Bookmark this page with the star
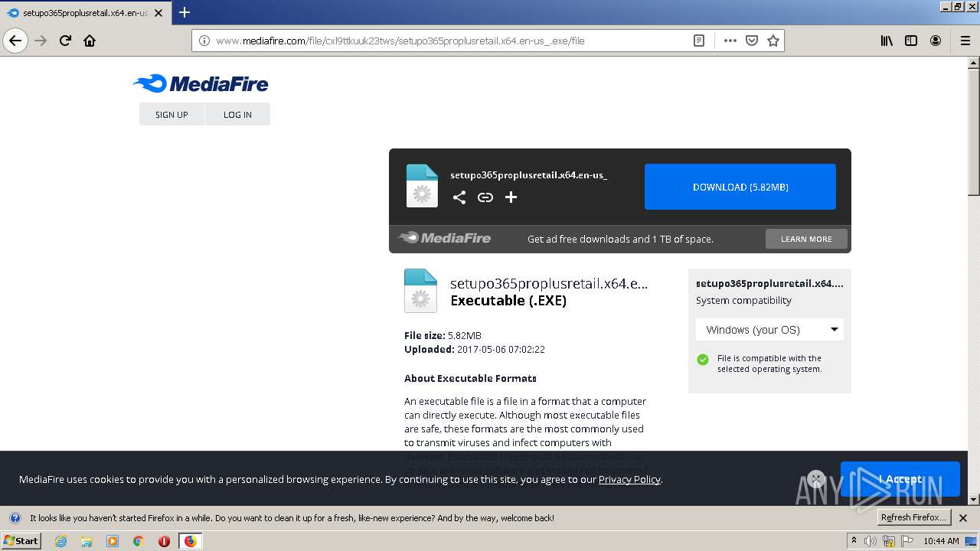Screen dimensions: 980x551 [773, 41]
